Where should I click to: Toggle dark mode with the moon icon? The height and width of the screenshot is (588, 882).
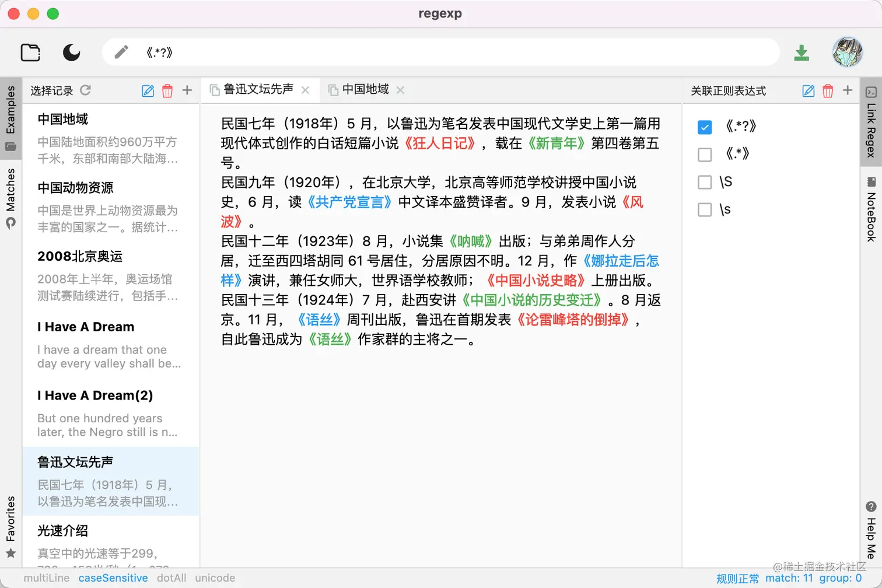point(71,52)
